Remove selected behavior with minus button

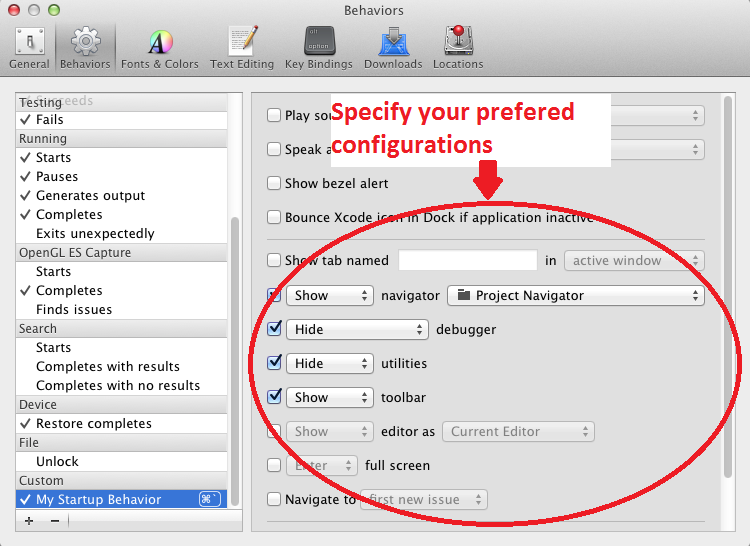(x=55, y=521)
